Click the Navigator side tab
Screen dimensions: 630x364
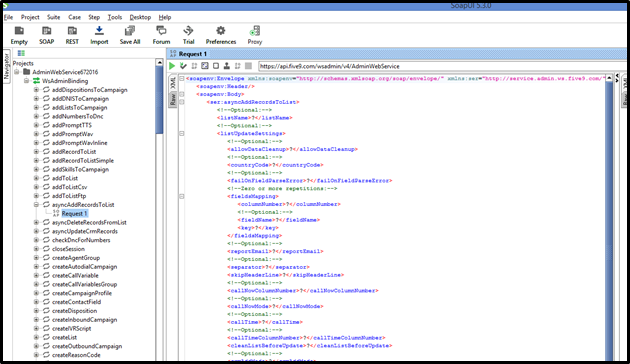tap(6, 66)
